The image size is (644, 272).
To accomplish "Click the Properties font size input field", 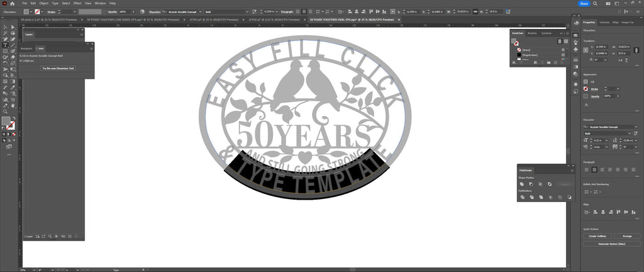I will pos(599,140).
